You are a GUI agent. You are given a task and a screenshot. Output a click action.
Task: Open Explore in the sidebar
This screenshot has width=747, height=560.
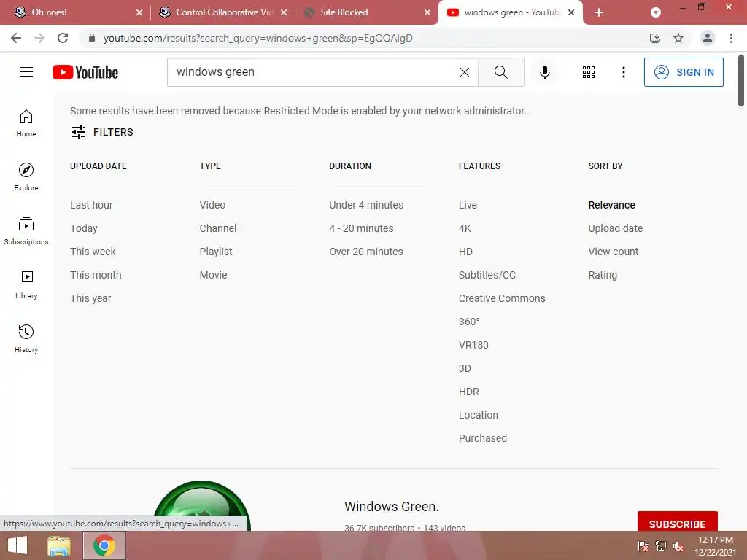pos(26,177)
